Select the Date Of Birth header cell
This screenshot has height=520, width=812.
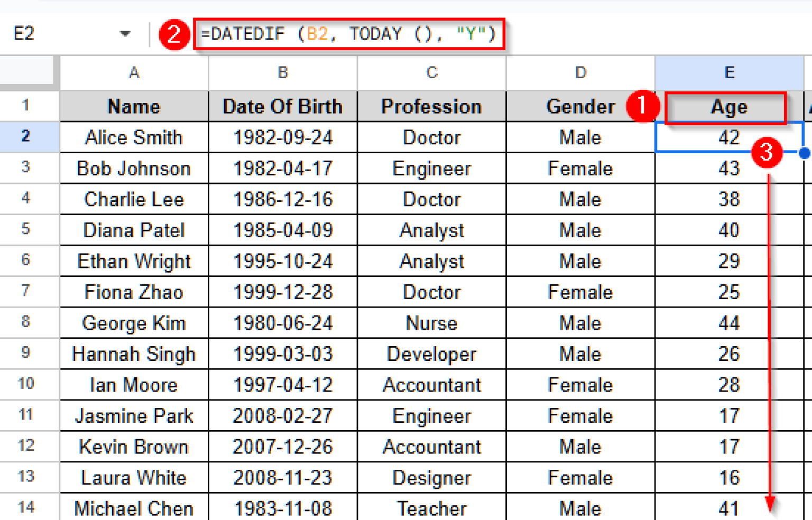pos(282,106)
